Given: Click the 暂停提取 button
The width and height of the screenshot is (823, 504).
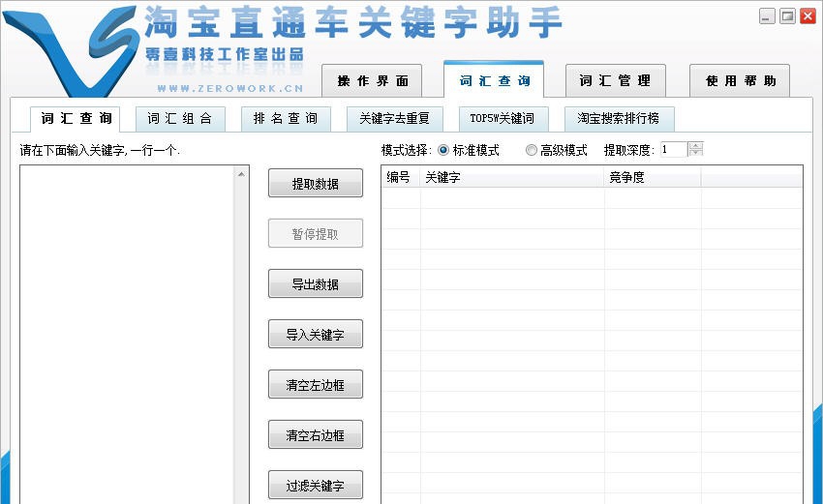Looking at the screenshot, I should click(316, 233).
